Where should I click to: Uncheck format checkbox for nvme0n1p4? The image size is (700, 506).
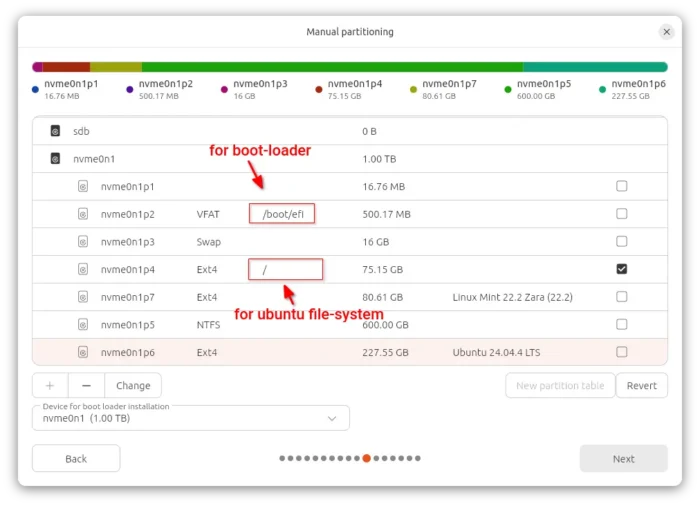pos(622,269)
